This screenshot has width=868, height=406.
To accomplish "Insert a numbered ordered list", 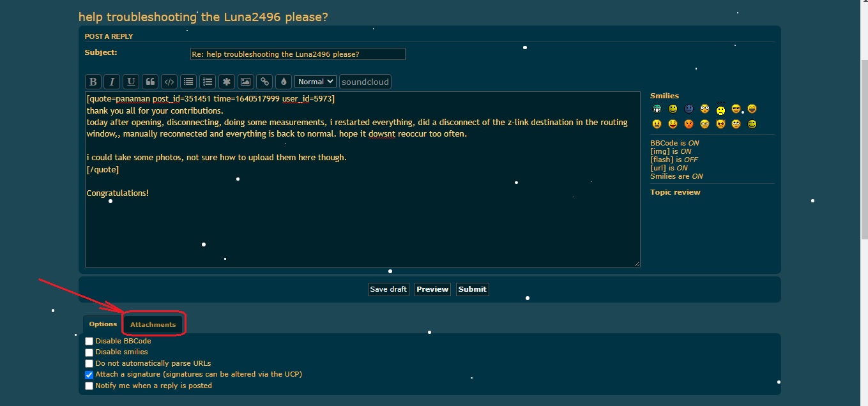I will [207, 82].
